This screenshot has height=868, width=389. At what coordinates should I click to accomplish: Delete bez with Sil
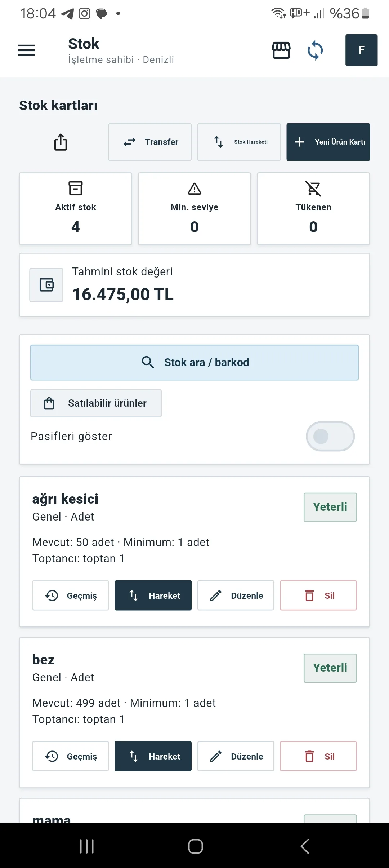[318, 756]
